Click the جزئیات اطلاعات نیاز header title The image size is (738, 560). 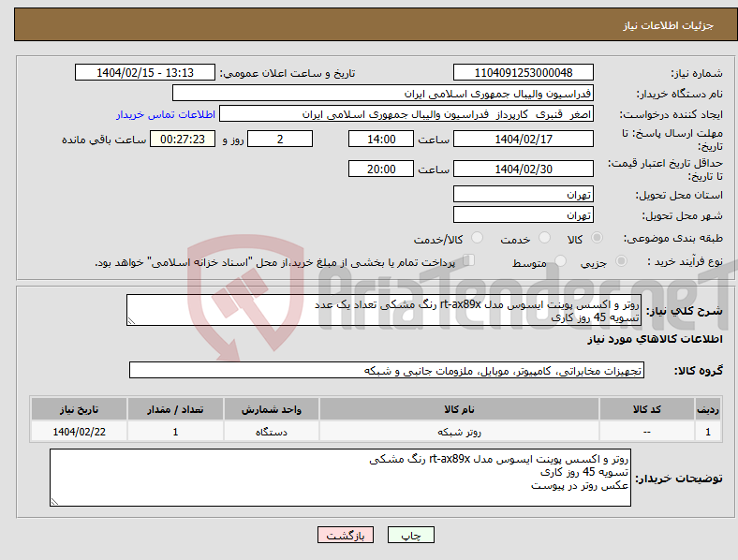click(x=669, y=25)
